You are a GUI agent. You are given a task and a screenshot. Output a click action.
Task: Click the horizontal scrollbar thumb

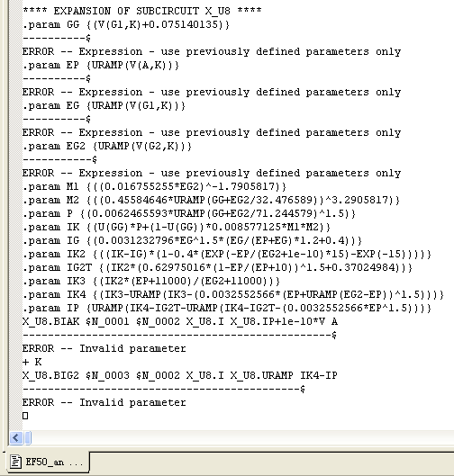[28, 437]
